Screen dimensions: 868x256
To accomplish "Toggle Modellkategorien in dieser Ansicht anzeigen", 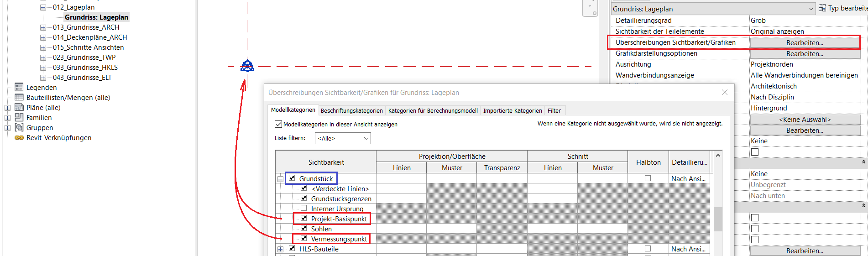I will tap(278, 124).
